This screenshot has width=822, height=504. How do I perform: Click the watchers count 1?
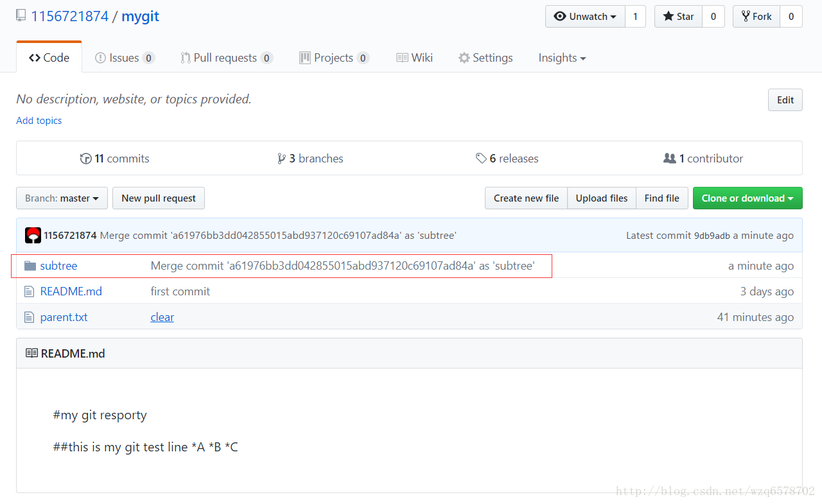(x=635, y=17)
